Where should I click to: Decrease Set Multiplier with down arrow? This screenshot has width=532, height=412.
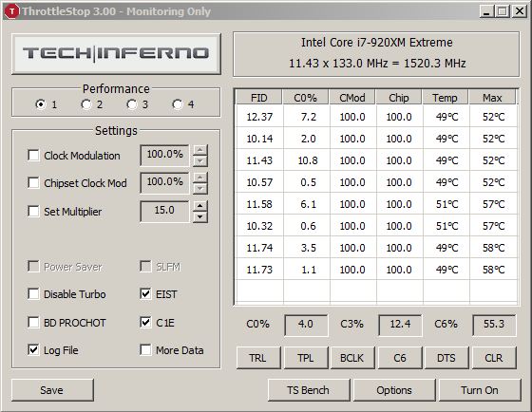tap(200, 217)
